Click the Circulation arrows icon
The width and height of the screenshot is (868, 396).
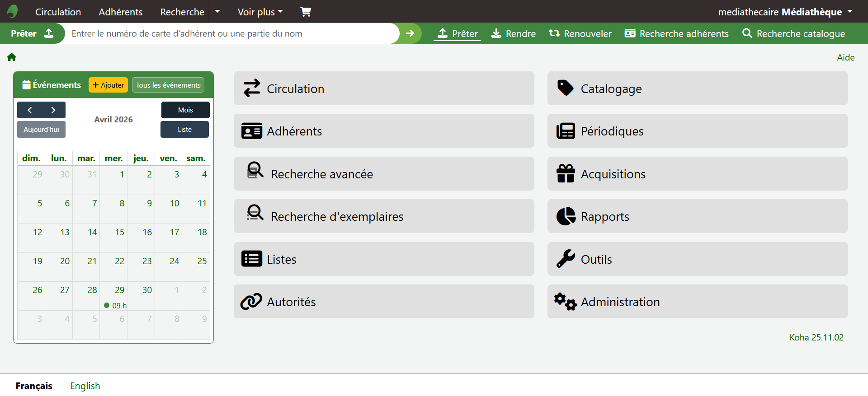pos(252,88)
